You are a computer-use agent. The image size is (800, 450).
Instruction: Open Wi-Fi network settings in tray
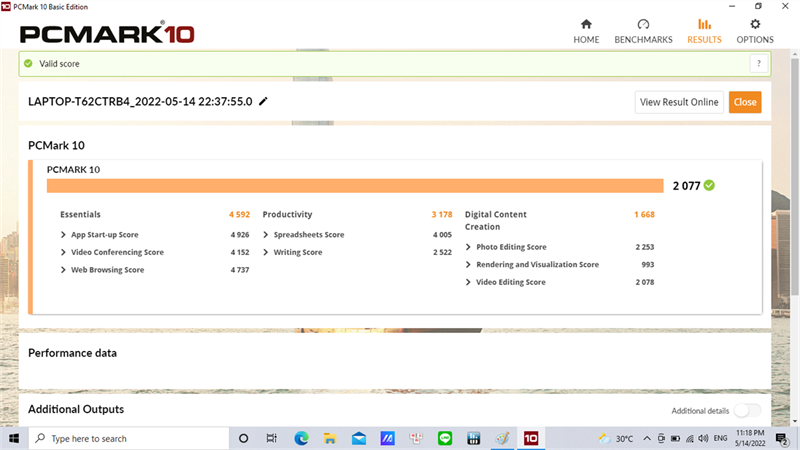point(690,438)
